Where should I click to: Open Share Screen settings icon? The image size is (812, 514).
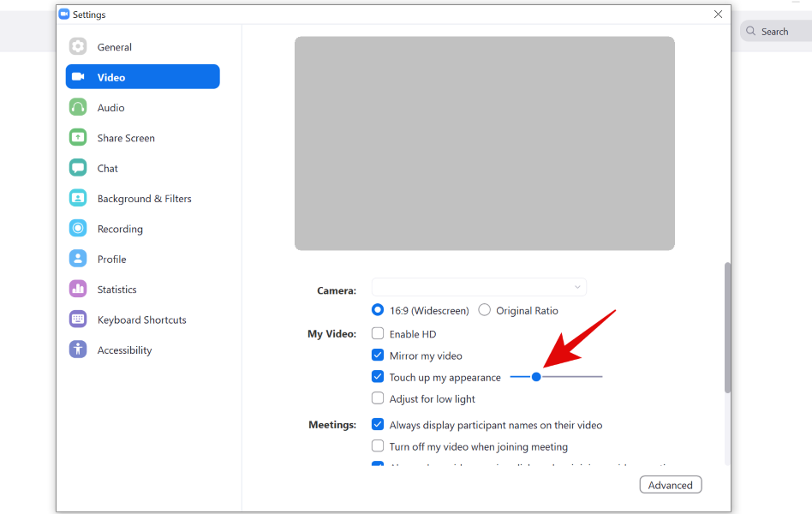(x=78, y=138)
